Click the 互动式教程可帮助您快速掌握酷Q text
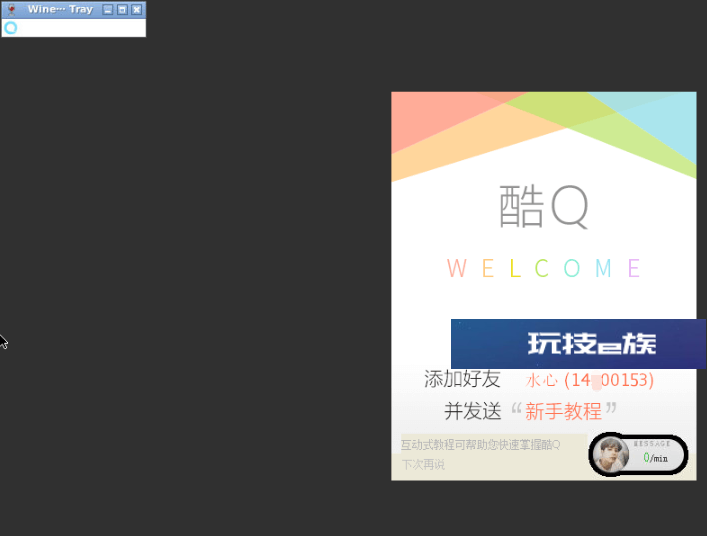Screen dimensions: 707x536 [481, 445]
